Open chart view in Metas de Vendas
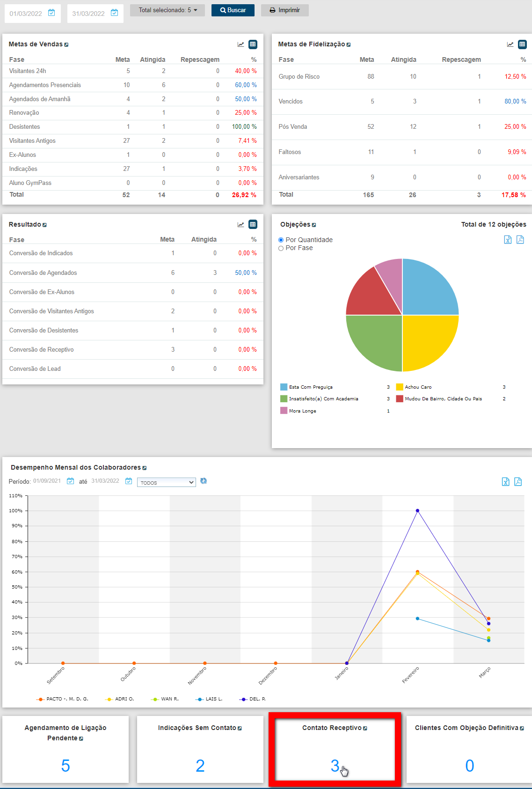532x789 pixels. [240, 44]
